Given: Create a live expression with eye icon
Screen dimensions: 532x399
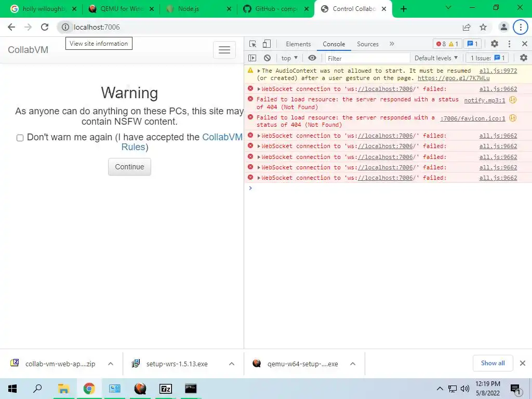Looking at the screenshot, I should coord(312,58).
